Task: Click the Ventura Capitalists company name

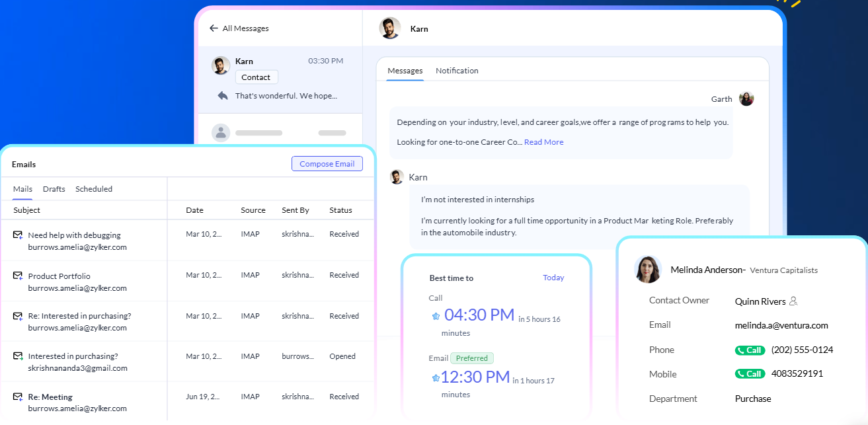Action: point(783,270)
